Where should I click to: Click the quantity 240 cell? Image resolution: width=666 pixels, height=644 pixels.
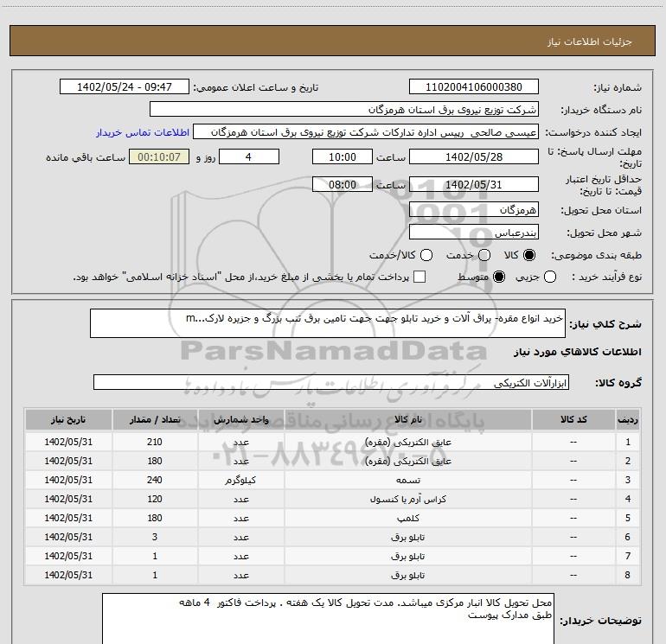click(155, 480)
